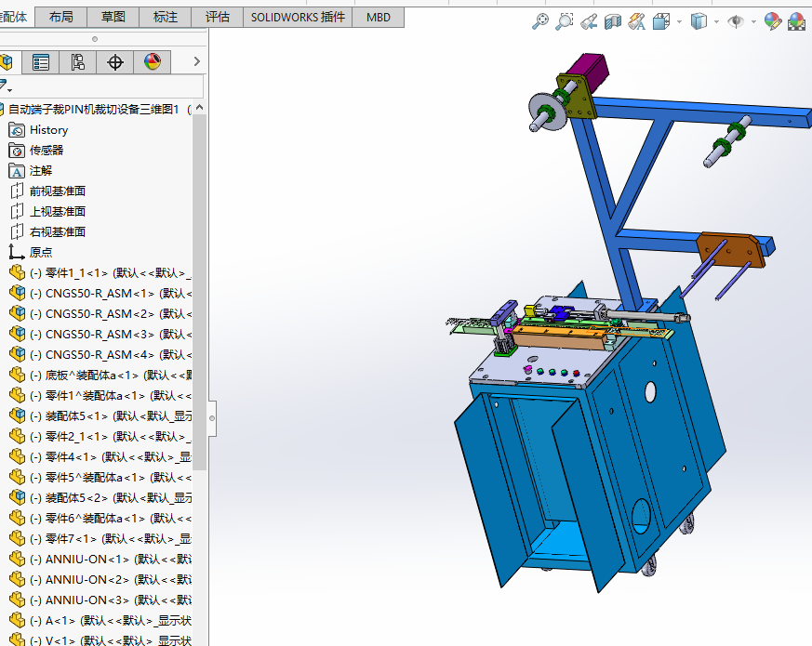Screen dimensions: 812x646
Task: Open the DisplayManager color ball tab
Action: [153, 62]
